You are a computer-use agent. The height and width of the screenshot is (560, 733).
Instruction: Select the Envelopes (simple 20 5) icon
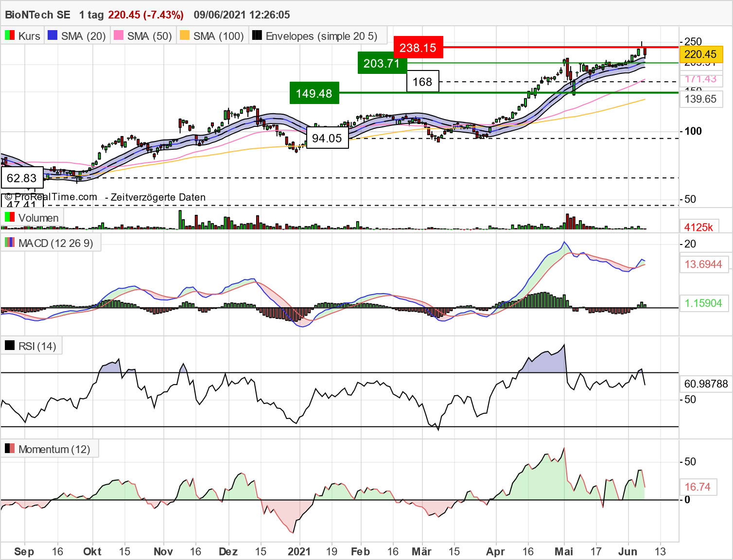pos(256,35)
